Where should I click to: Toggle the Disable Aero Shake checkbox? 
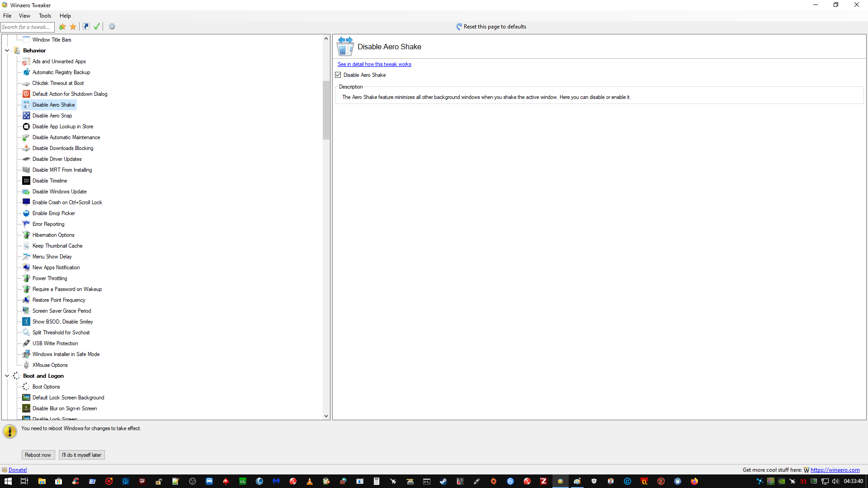pos(338,75)
